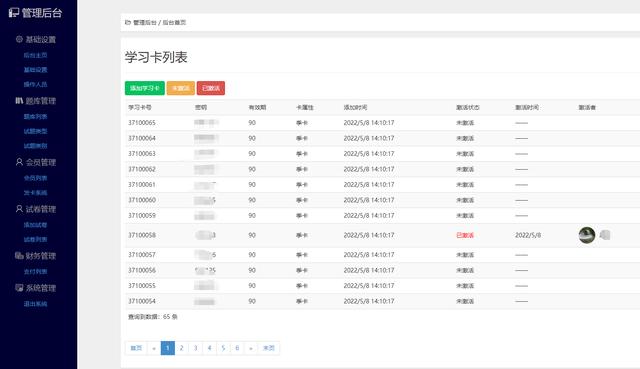The height and width of the screenshot is (369, 640).
Task: Expand the 财务管理 section heading
Action: 41,256
